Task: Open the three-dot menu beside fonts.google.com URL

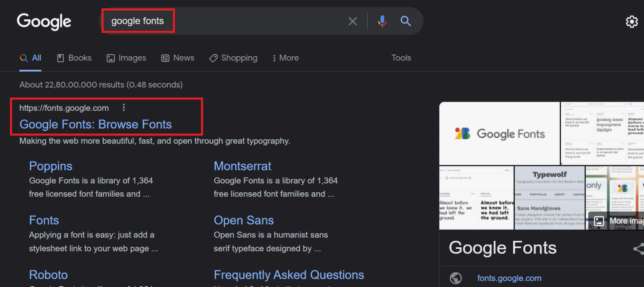Action: click(123, 108)
